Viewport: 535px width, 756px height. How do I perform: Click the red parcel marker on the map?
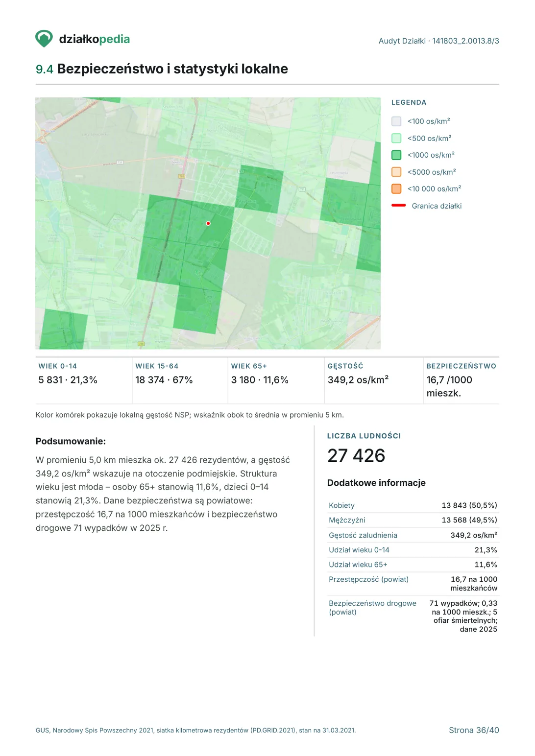click(208, 223)
